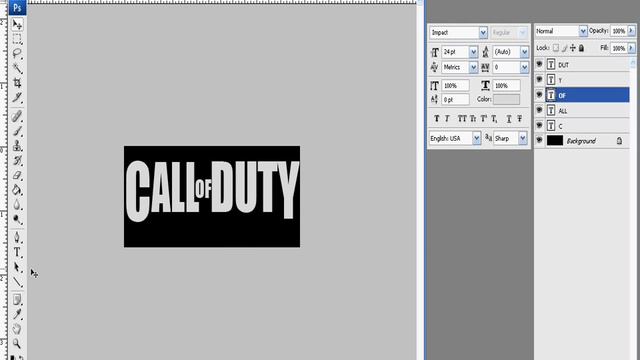Open the Impact font family dropdown
The image size is (640, 360).
point(483,33)
